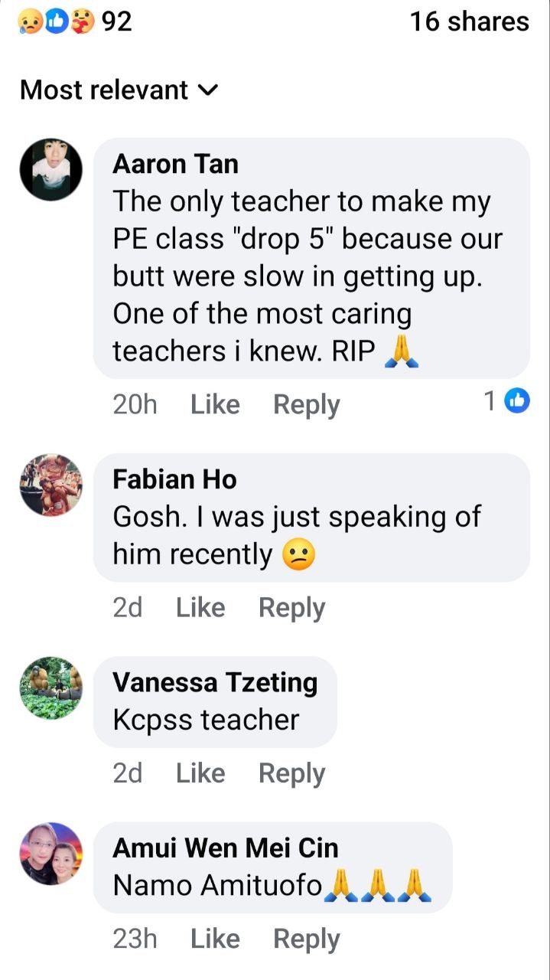Reply to Amui Wen Mei Cin's comment
The height and width of the screenshot is (980, 550).
(x=306, y=939)
